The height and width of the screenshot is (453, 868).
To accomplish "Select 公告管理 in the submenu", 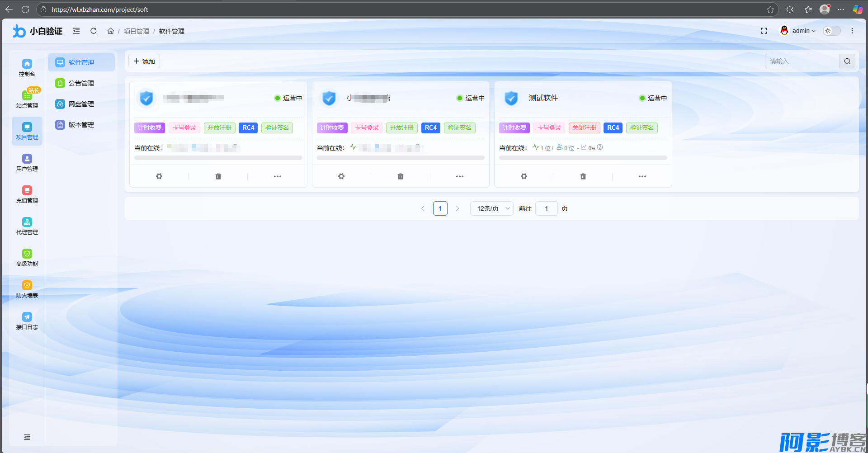I will click(x=81, y=83).
